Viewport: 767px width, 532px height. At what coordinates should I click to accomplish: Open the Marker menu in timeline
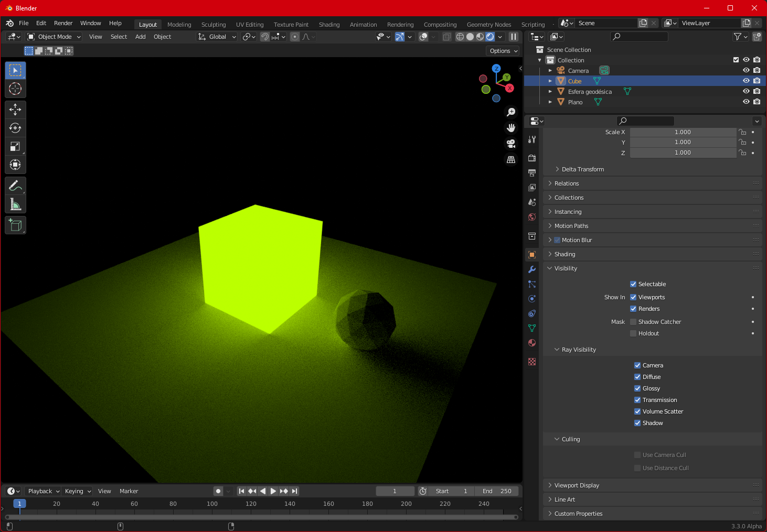[129, 491]
